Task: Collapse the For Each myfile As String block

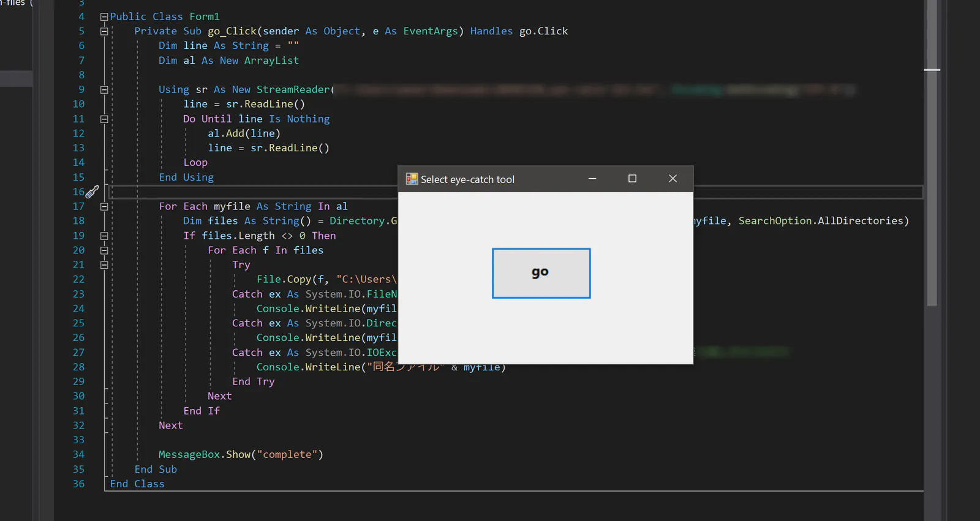Action: click(104, 207)
